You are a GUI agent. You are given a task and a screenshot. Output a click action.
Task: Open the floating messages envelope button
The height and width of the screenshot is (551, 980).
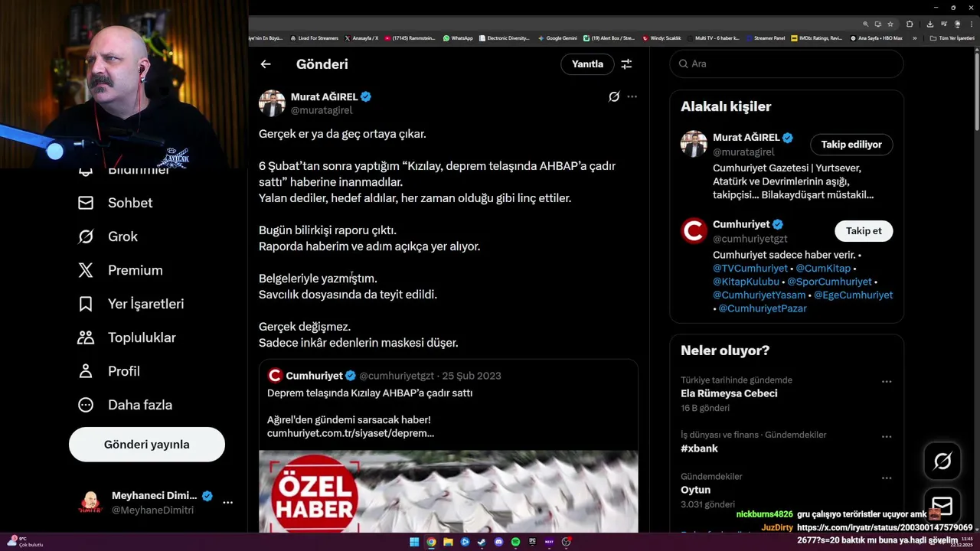coord(942,506)
